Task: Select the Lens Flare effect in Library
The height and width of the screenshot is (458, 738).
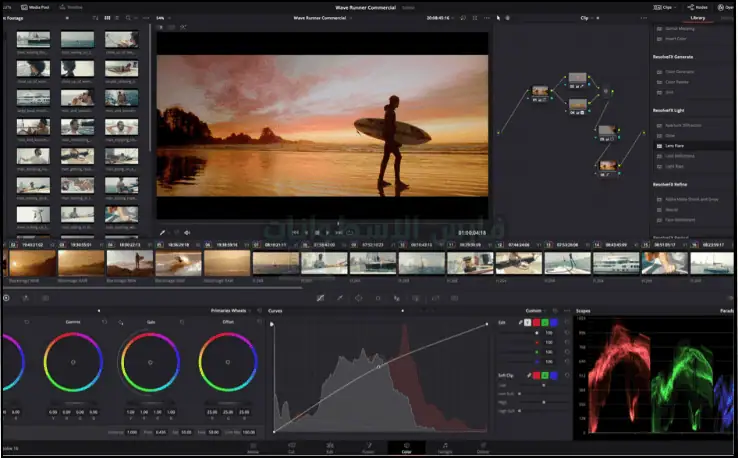Action: [x=673, y=146]
